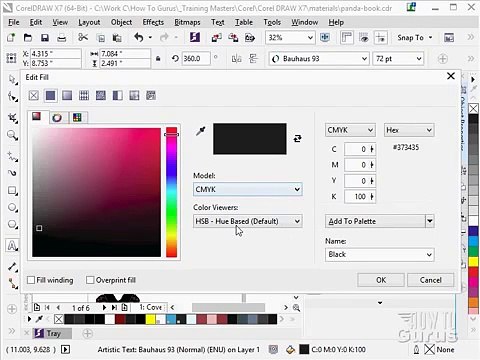Open the Tools menu
Image resolution: width=480 pixels, height=360 pixels.
click(x=272, y=22)
